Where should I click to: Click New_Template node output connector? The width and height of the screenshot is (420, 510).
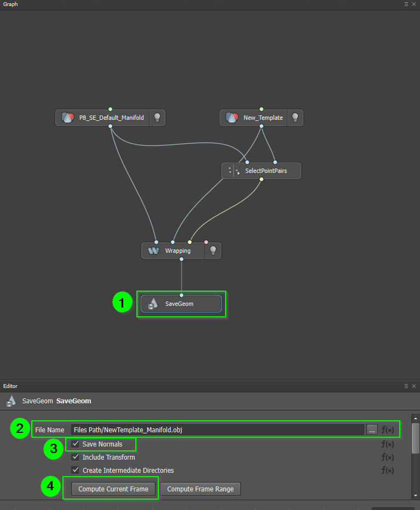[x=261, y=126]
